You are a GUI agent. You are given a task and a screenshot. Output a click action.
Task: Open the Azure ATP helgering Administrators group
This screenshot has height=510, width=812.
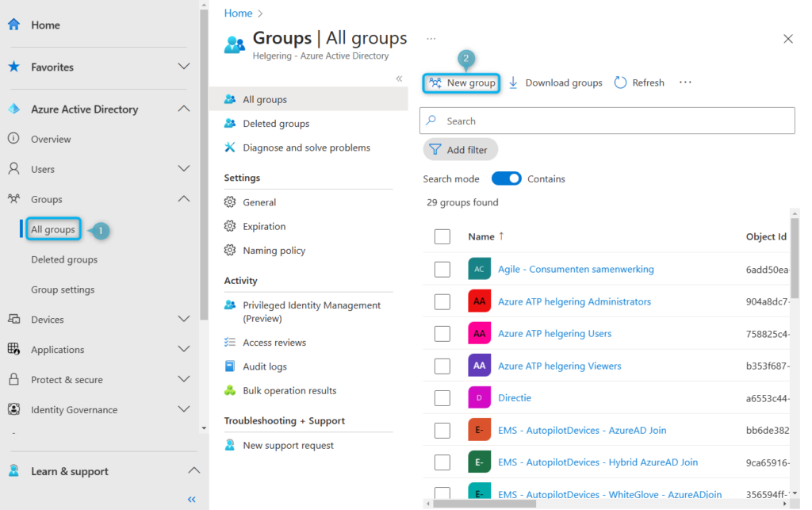point(574,301)
